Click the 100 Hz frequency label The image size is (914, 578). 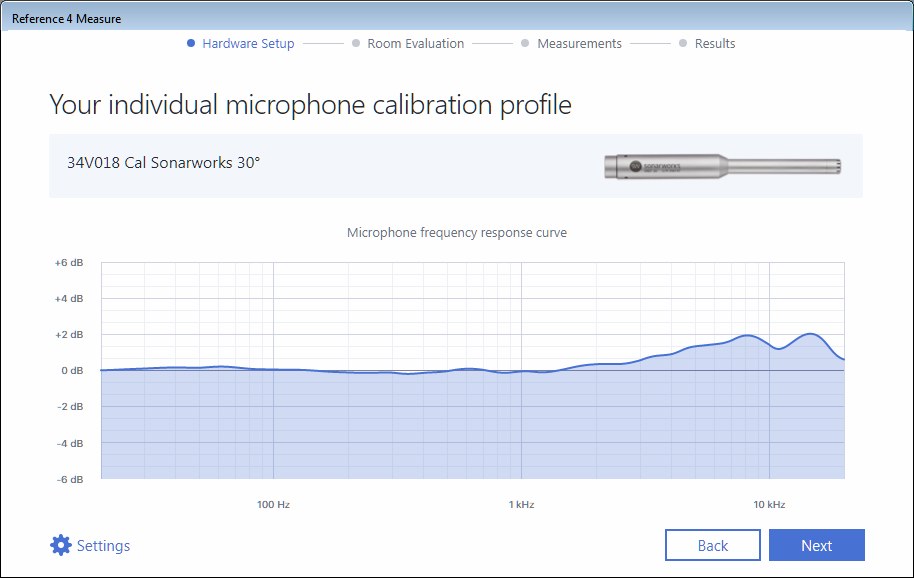click(x=273, y=505)
